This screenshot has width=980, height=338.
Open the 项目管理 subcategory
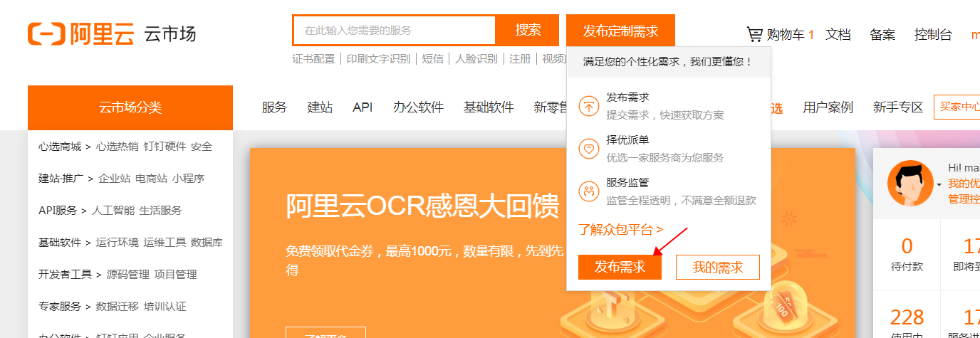pyautogui.click(x=175, y=275)
